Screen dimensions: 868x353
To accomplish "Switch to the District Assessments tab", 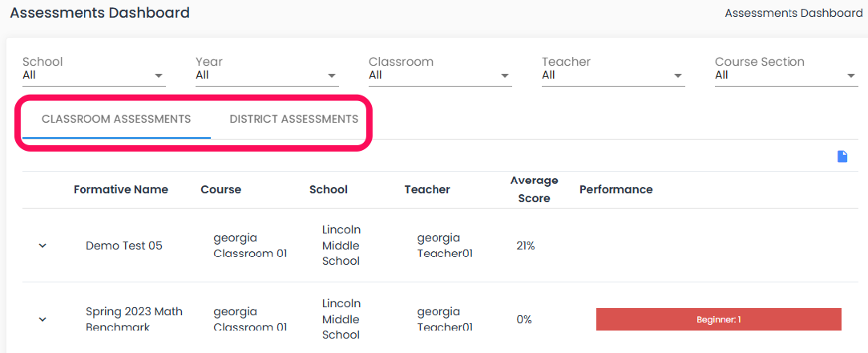I will tap(294, 120).
